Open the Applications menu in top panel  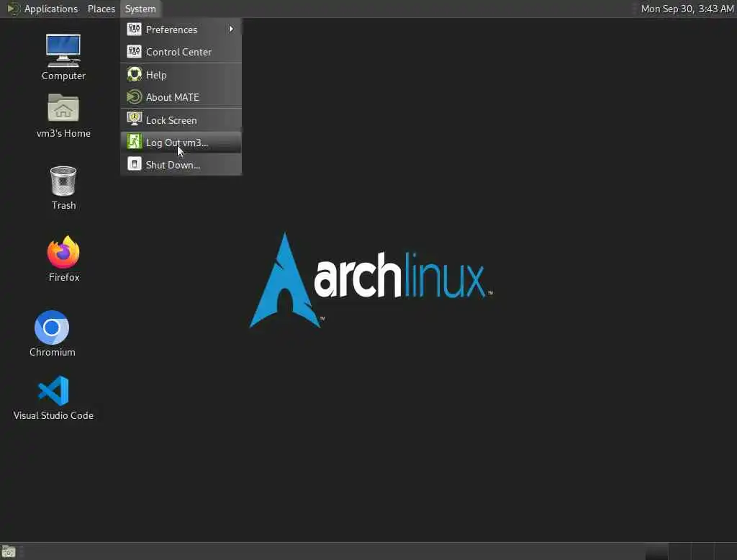(42, 9)
